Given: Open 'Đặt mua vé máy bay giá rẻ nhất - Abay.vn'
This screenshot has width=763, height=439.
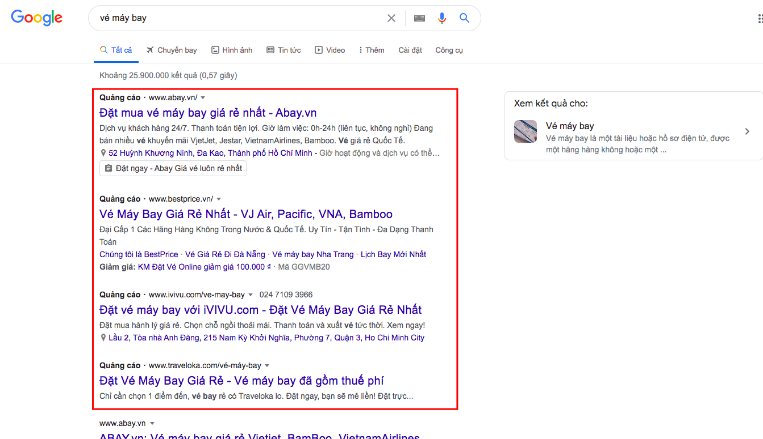Looking at the screenshot, I should coord(208,113).
